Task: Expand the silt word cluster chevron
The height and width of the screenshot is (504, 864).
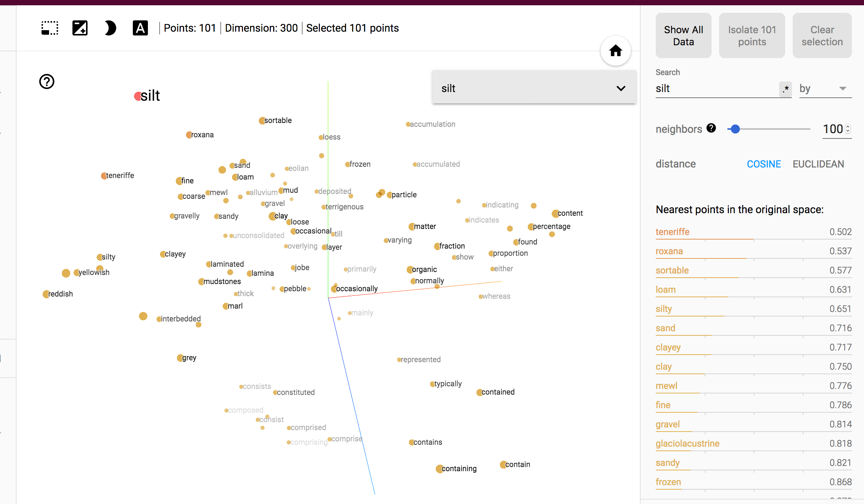Action: click(x=621, y=88)
